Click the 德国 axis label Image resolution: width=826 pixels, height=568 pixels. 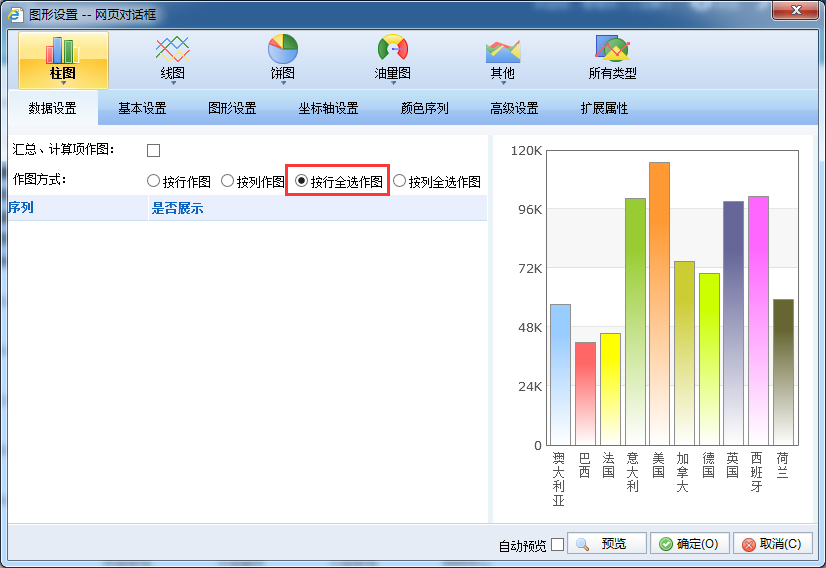point(709,465)
